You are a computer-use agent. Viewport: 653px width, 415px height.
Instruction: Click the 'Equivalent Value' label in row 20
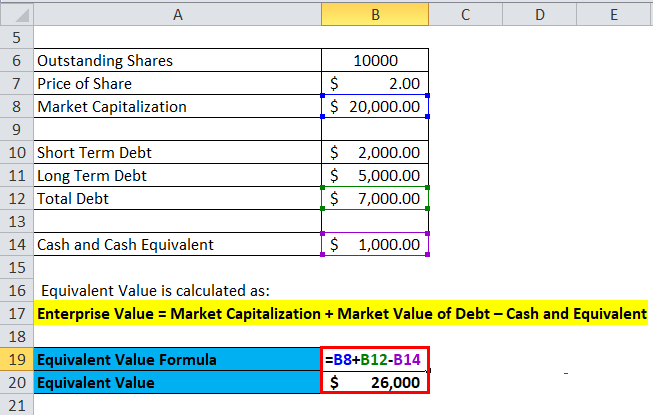(x=177, y=382)
